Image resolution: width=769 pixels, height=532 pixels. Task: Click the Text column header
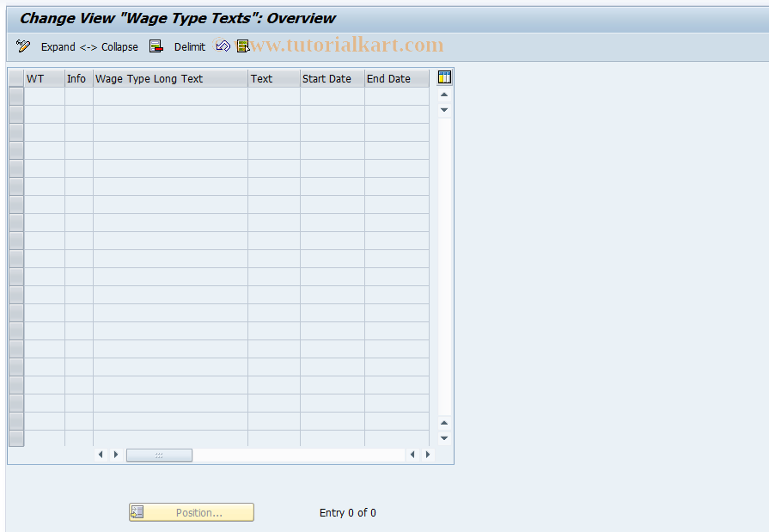274,78
